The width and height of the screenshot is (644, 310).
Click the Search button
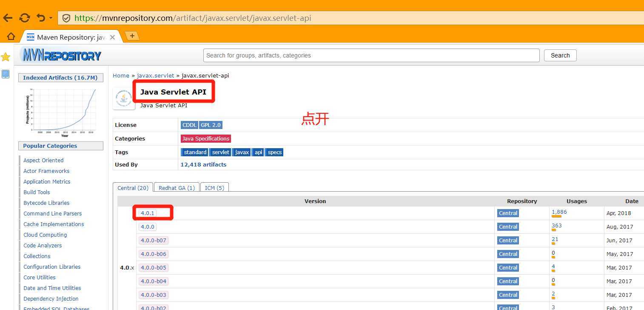(x=560, y=55)
